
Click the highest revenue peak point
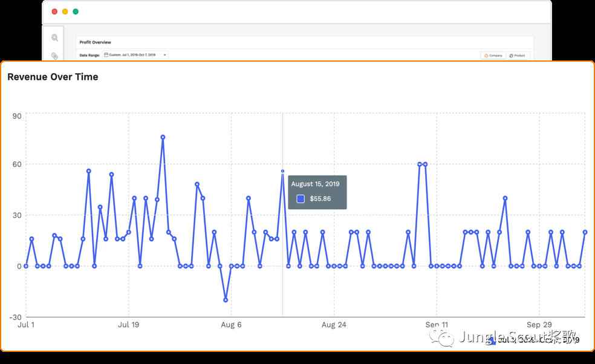163,137
